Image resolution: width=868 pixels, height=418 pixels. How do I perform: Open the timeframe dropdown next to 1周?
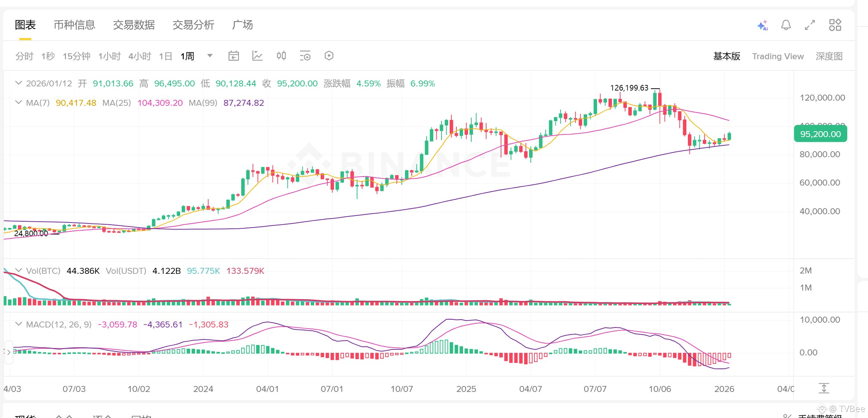[210, 56]
